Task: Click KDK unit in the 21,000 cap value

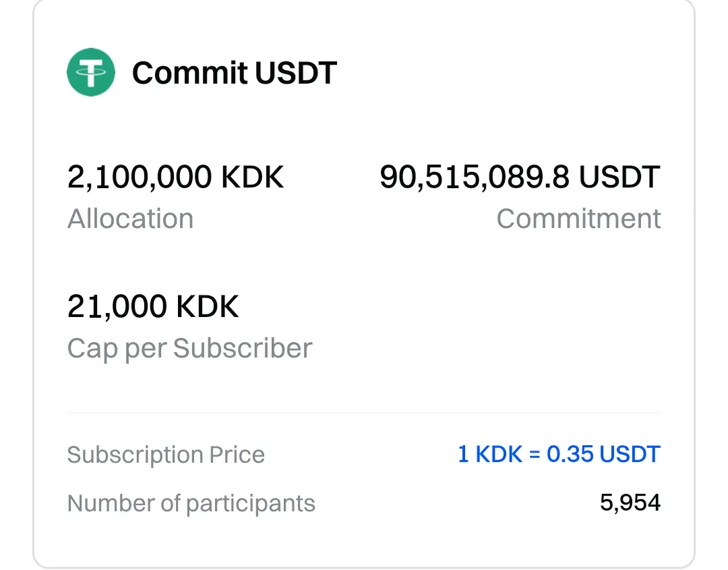Action: click(x=208, y=307)
